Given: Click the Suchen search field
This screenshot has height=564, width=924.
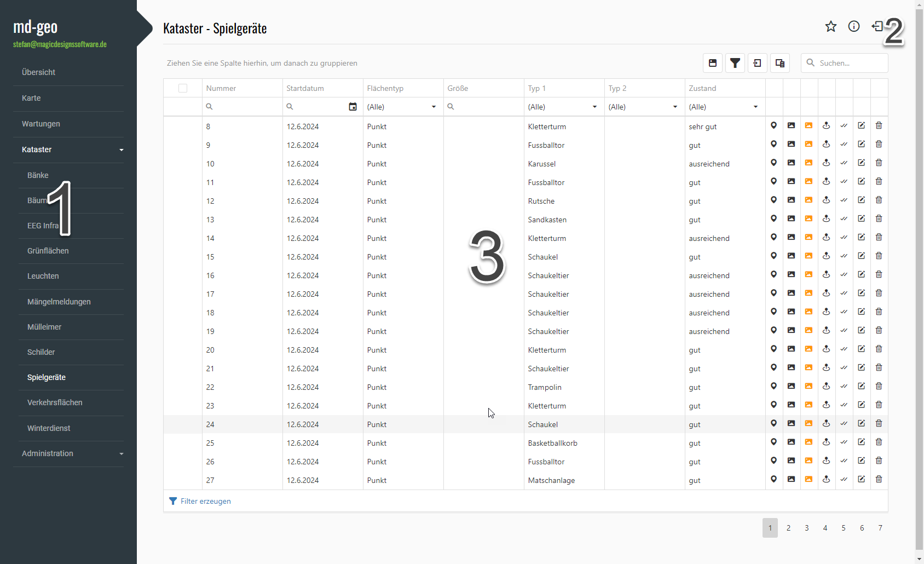Looking at the screenshot, I should point(850,63).
